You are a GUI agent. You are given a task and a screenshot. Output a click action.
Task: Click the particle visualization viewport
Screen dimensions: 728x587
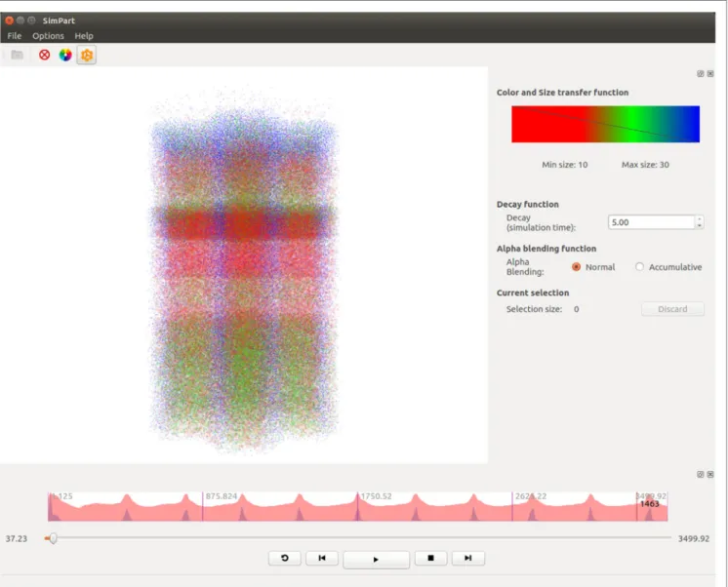pyautogui.click(x=244, y=265)
